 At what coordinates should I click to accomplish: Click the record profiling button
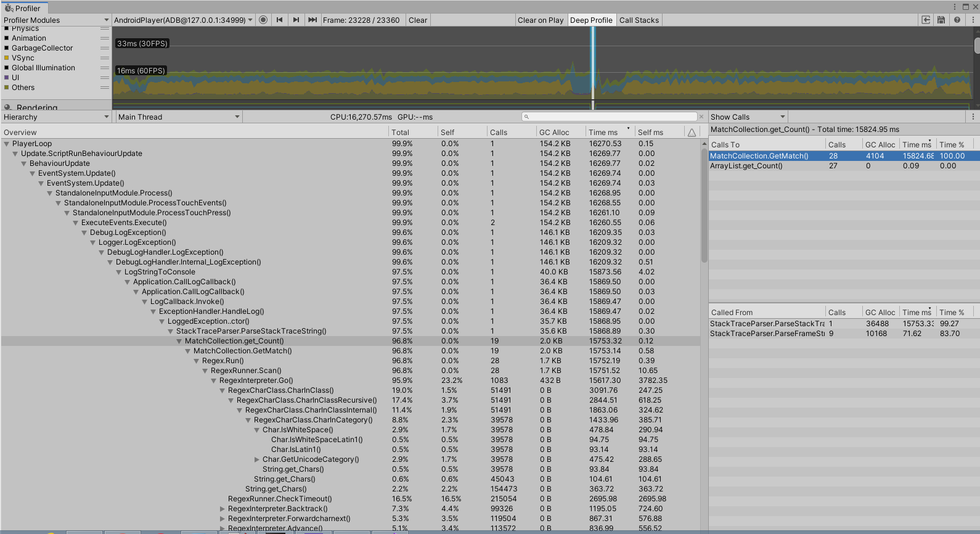tap(263, 20)
